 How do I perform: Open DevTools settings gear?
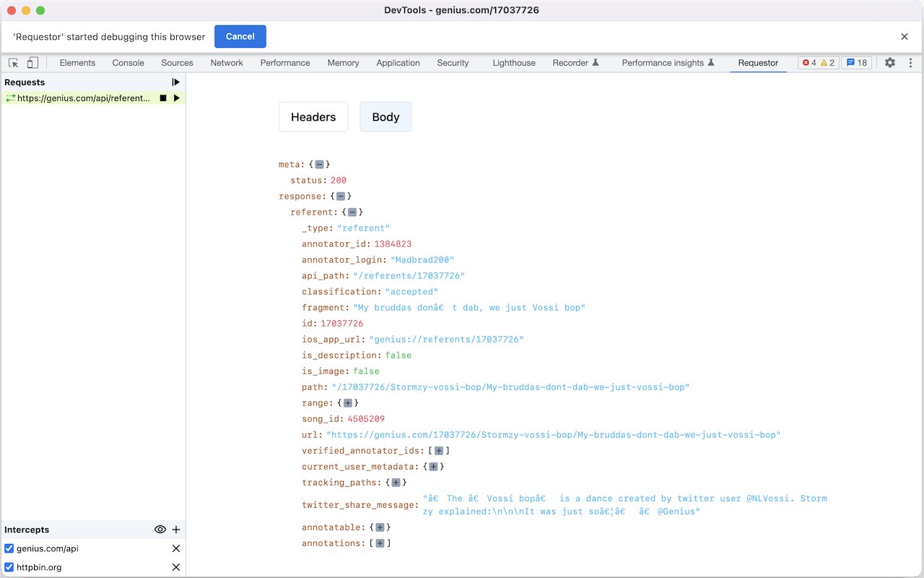point(890,63)
